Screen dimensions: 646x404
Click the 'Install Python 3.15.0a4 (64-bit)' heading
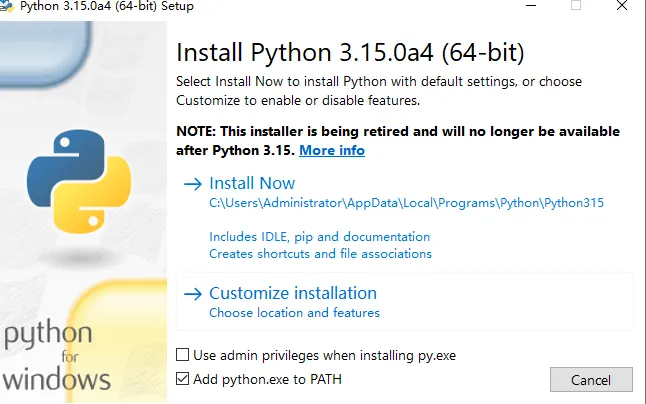click(x=350, y=52)
